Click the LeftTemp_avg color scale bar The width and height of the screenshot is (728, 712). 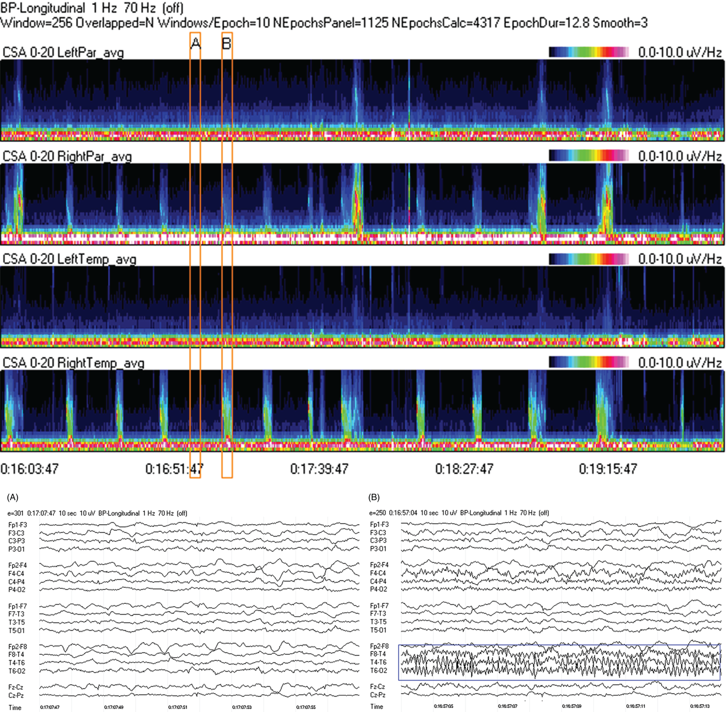[588, 259]
